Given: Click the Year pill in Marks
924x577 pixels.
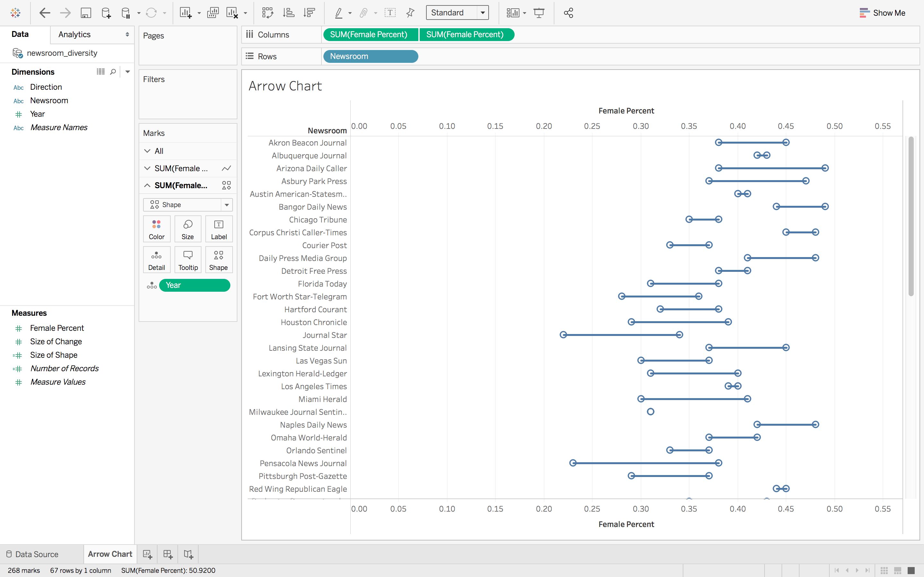Looking at the screenshot, I should click(194, 285).
